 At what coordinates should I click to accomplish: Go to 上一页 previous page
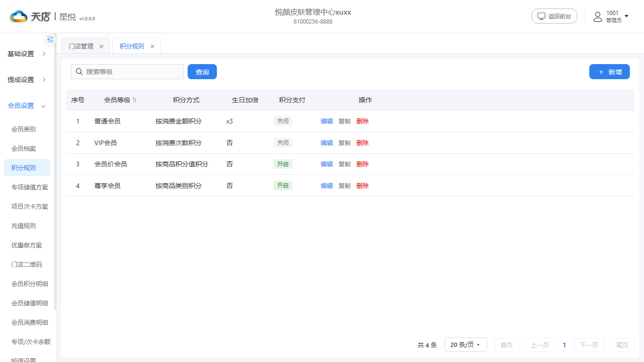coord(540,345)
